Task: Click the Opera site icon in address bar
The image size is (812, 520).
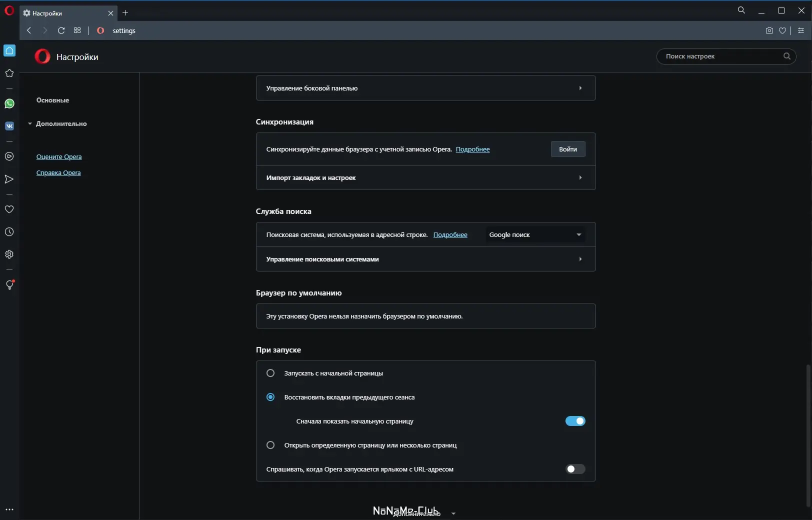Action: click(100, 30)
